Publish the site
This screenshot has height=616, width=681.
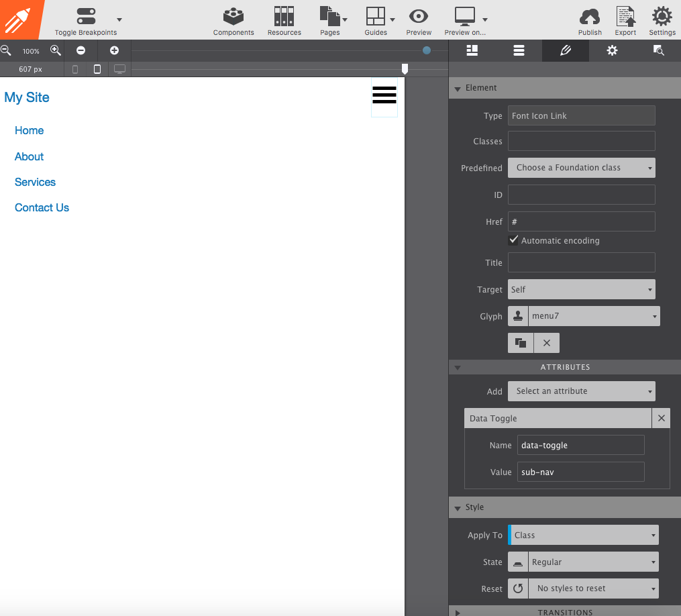coord(590,20)
